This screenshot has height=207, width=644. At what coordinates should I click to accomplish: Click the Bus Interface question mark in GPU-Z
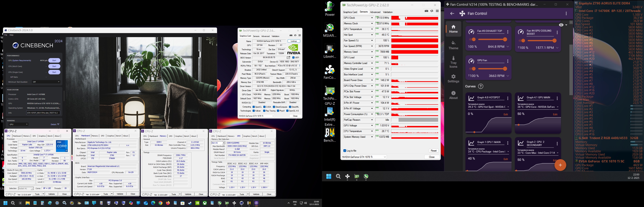click(x=300, y=66)
